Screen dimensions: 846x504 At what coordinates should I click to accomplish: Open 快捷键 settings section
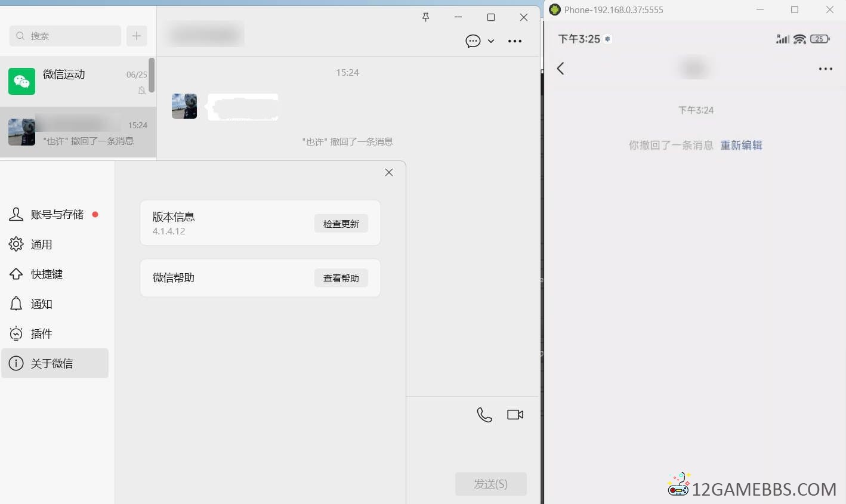(x=47, y=274)
